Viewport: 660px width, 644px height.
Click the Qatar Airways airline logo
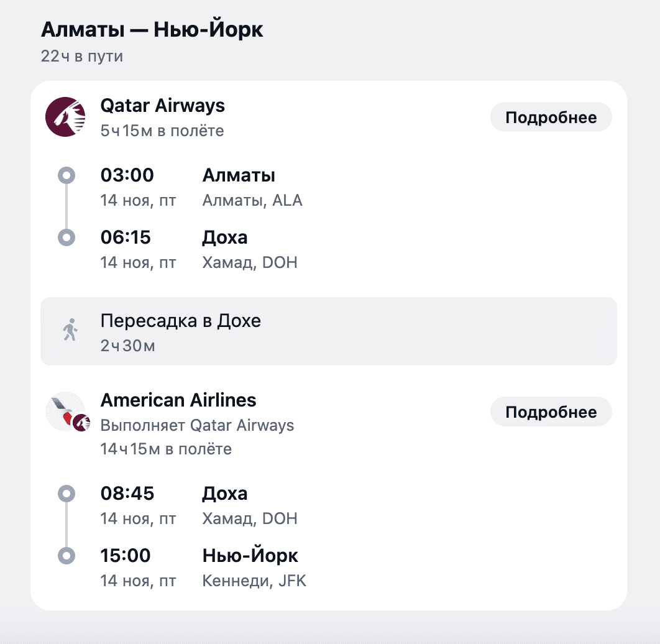point(66,117)
